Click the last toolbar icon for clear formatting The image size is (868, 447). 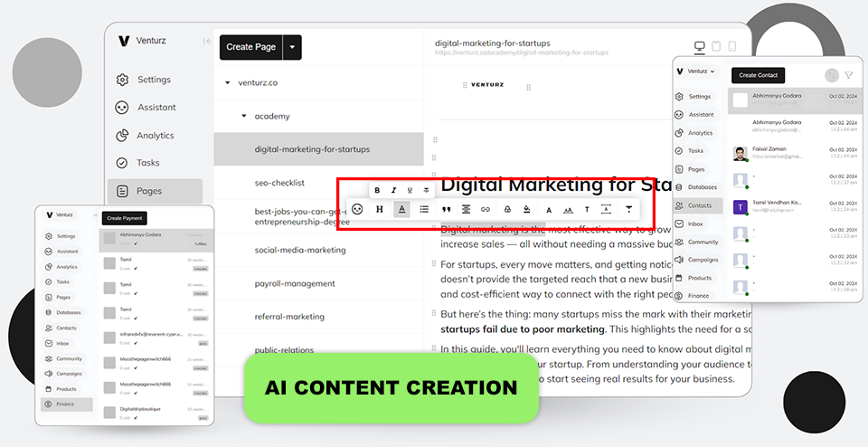tap(629, 209)
